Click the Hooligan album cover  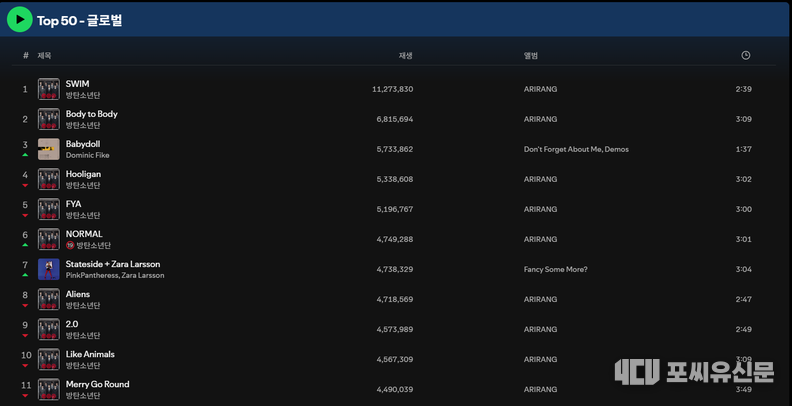pyautogui.click(x=49, y=179)
